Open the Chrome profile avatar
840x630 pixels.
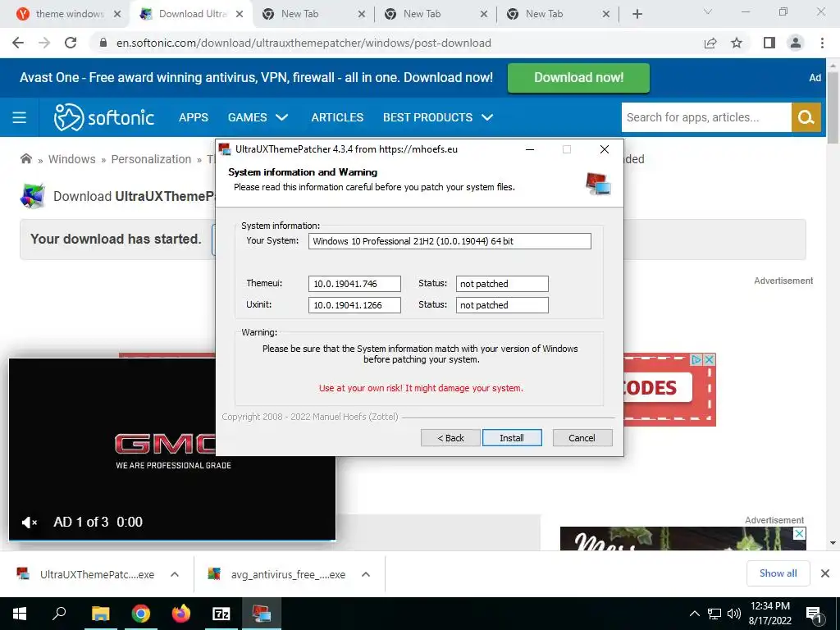coord(796,43)
